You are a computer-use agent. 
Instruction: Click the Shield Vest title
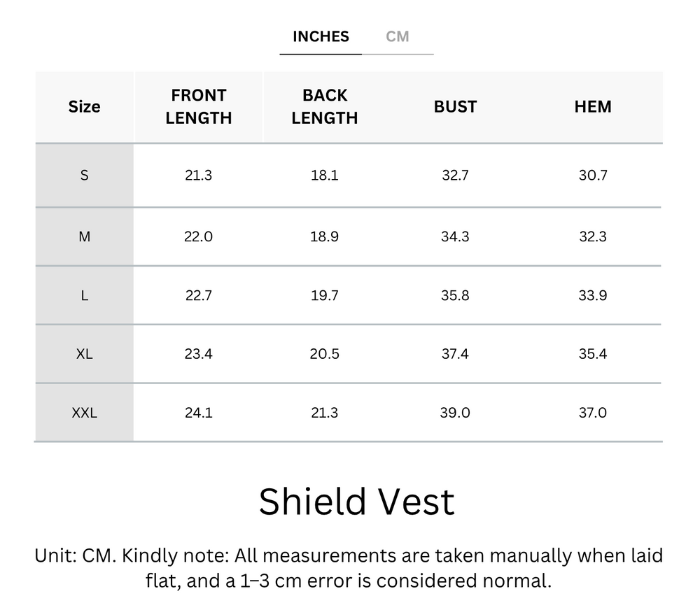(x=356, y=502)
